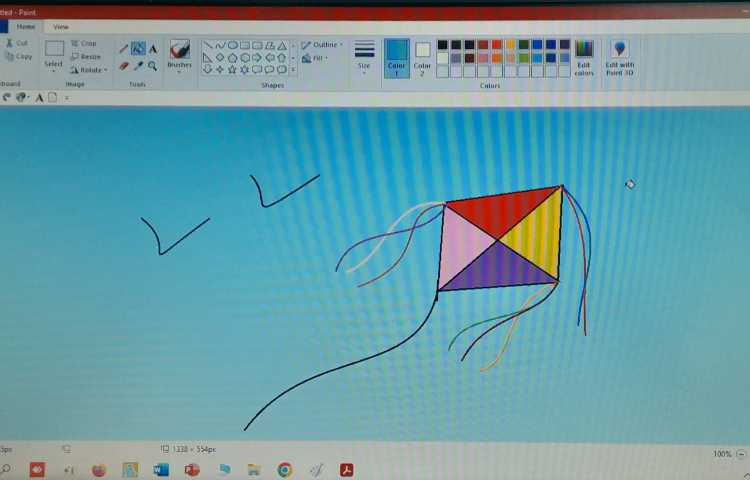Pick the red color swatch
The width and height of the screenshot is (750, 480).
click(x=497, y=45)
